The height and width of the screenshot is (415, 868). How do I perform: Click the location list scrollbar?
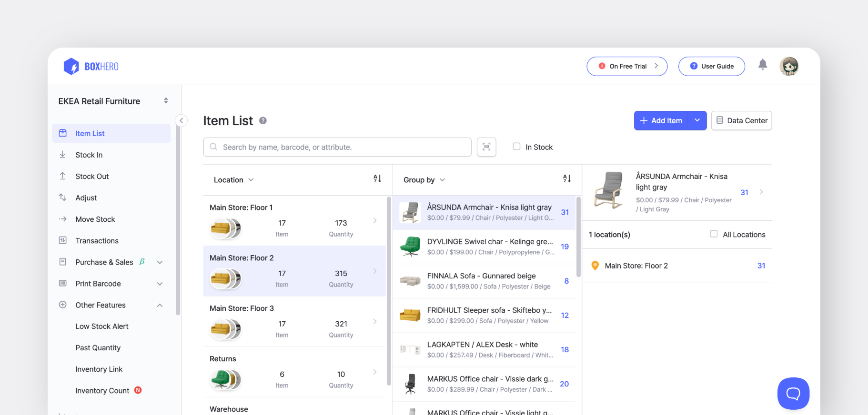[389, 291]
